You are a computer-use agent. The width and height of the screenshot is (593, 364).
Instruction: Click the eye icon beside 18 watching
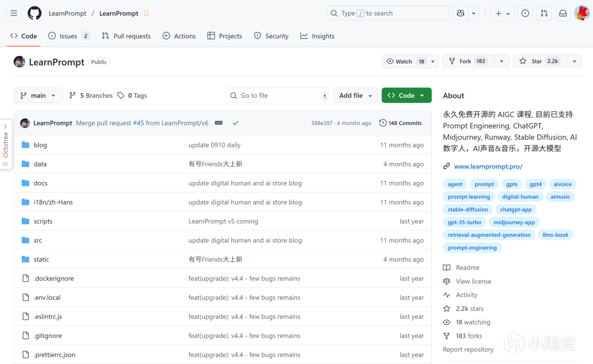point(447,322)
